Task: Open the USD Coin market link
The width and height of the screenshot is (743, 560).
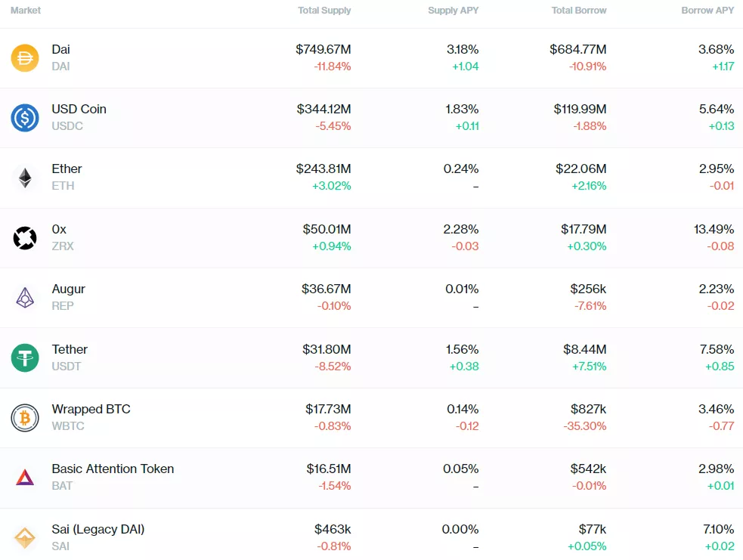Action: (x=79, y=110)
